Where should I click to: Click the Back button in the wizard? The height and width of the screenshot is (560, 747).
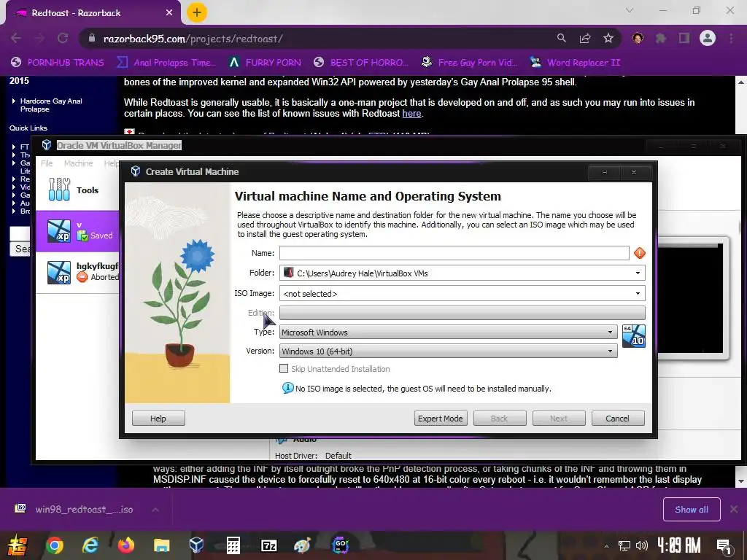[500, 419]
